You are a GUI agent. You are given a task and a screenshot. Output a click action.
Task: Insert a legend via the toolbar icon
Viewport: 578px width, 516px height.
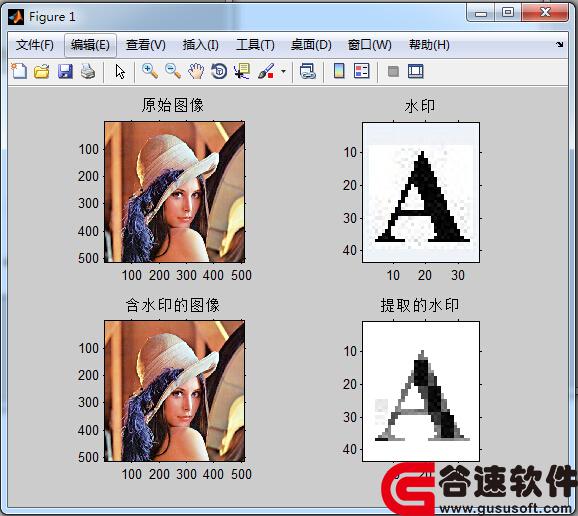[362, 71]
